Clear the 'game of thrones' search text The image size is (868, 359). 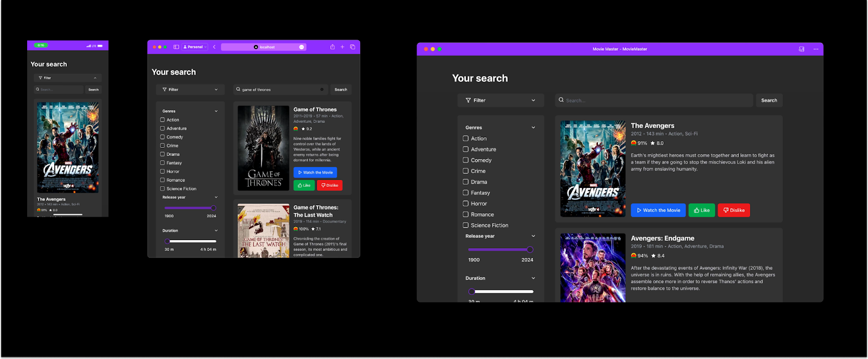(322, 90)
